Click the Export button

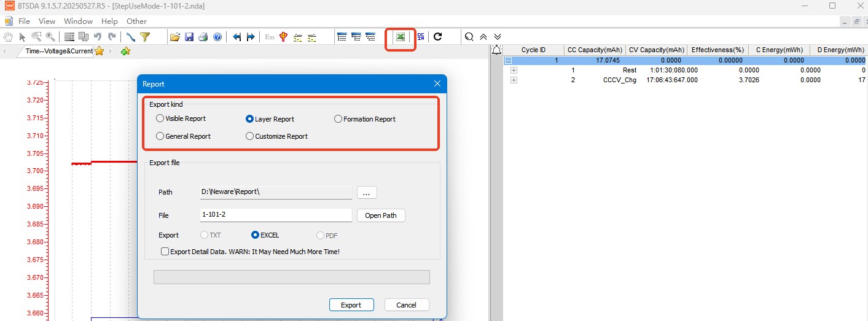[351, 305]
